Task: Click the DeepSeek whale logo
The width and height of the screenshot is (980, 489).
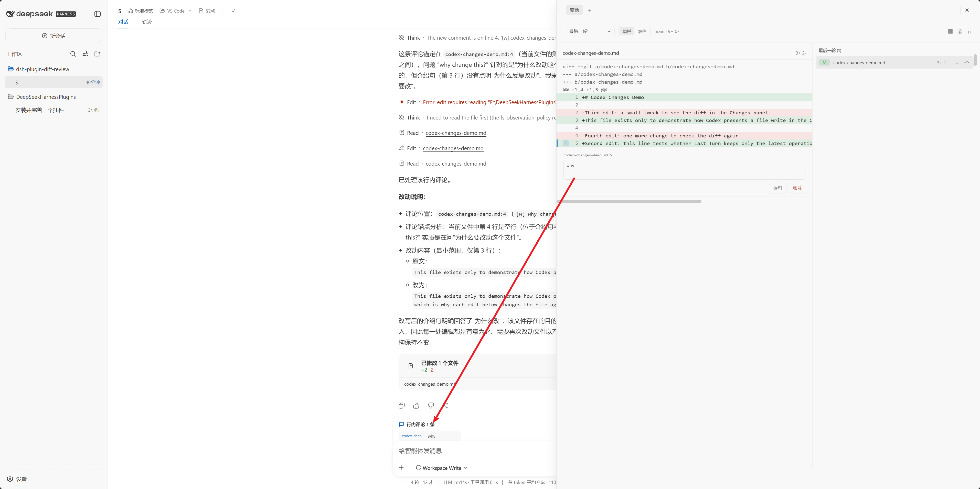Action: click(10, 14)
